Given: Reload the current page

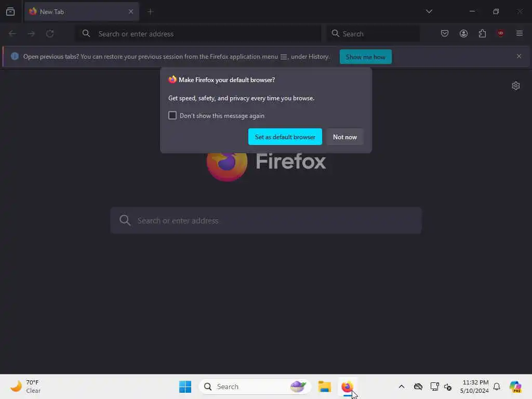Looking at the screenshot, I should coord(50,34).
